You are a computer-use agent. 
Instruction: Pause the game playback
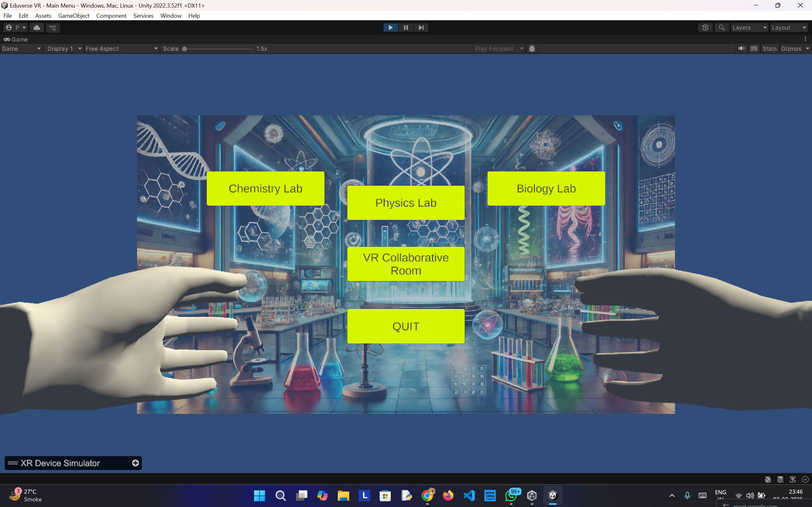point(406,28)
